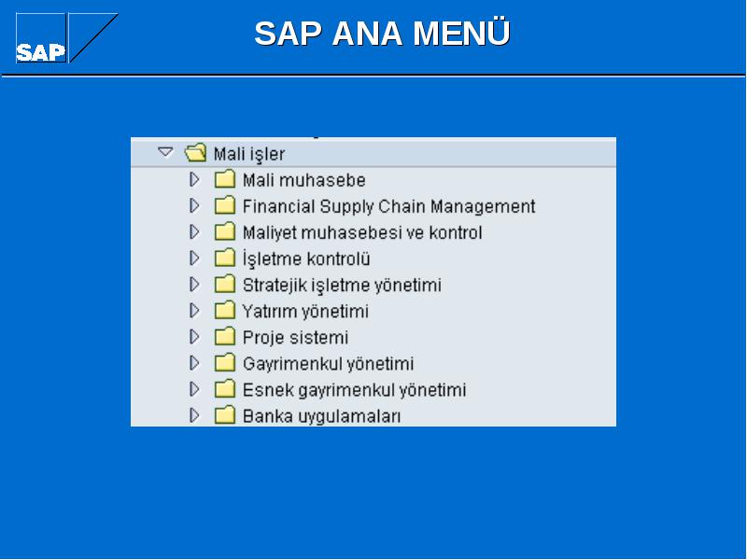This screenshot has height=560, width=747.
Task: Click the SAP logo
Action: (66, 37)
